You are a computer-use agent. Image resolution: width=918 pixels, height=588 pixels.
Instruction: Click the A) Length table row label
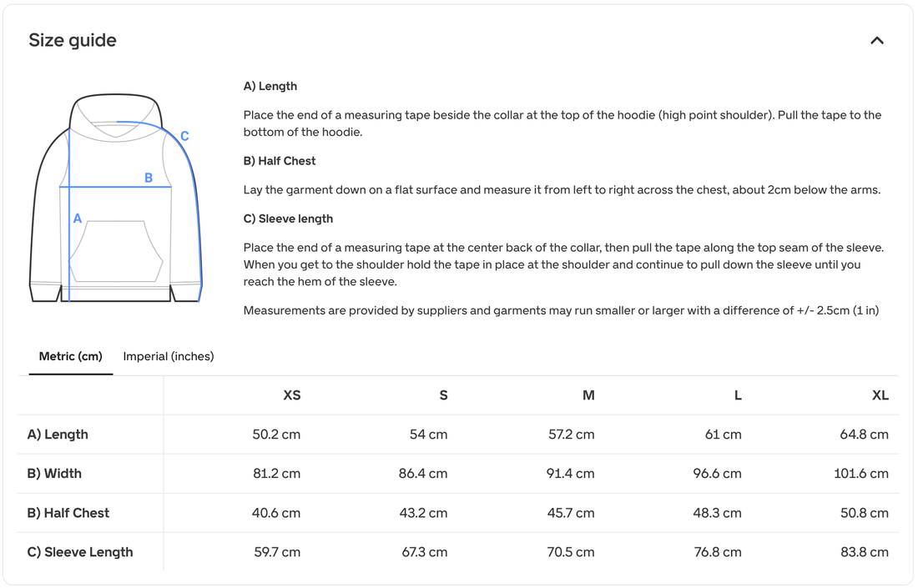(58, 435)
